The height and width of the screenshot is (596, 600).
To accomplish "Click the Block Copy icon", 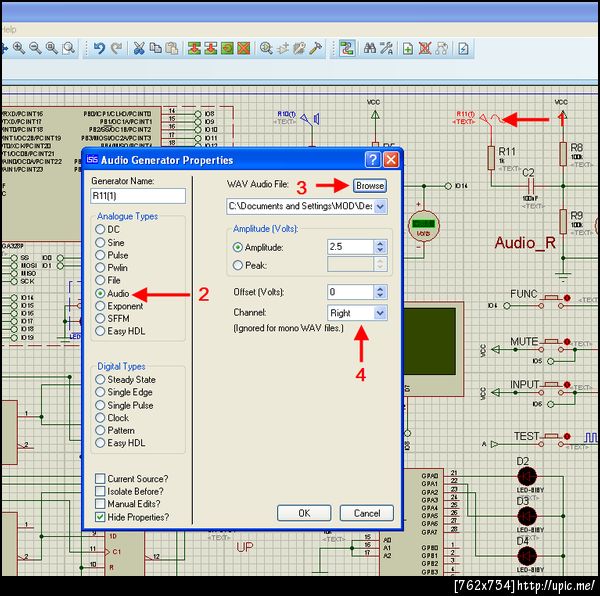I will (x=194, y=48).
